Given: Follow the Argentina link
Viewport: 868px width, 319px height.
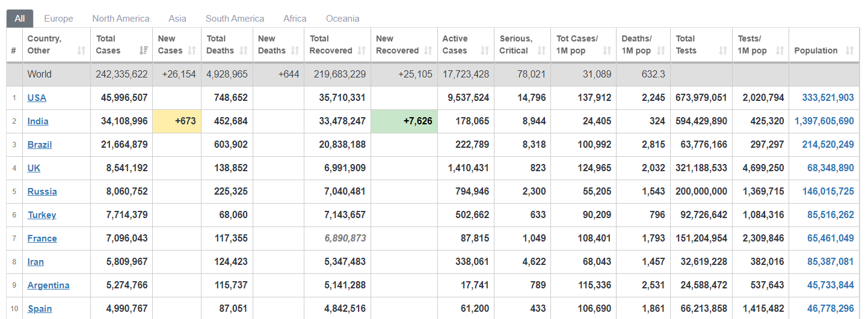Looking at the screenshot, I should 48,285.
